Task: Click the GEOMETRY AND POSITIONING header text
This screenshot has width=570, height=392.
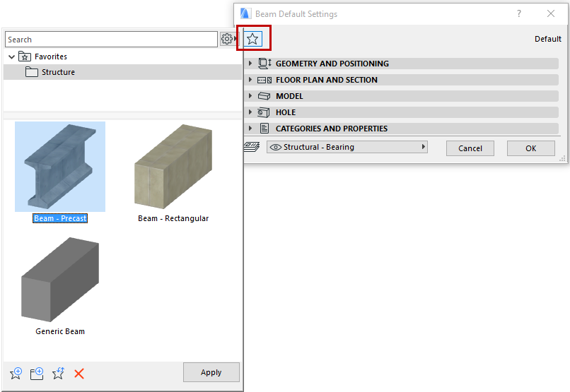Action: 332,64
